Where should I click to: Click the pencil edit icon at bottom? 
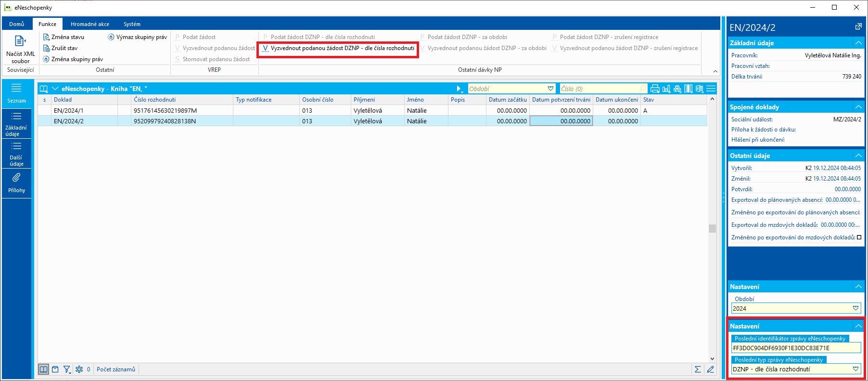tap(710, 369)
